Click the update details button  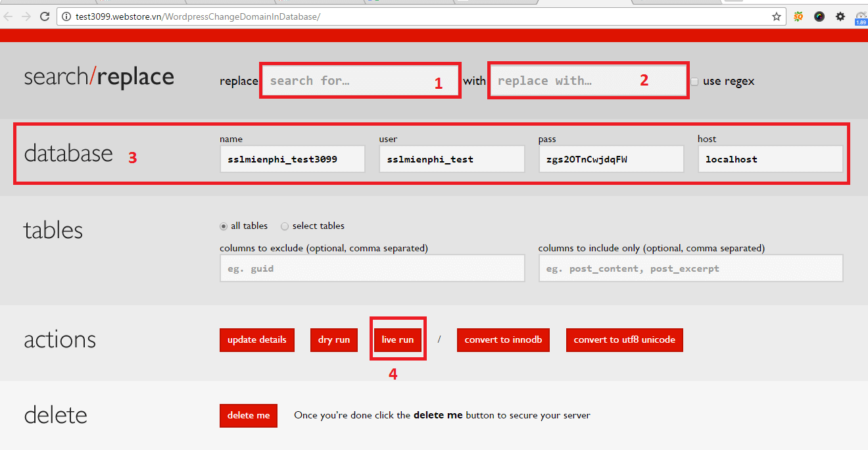[x=256, y=339]
